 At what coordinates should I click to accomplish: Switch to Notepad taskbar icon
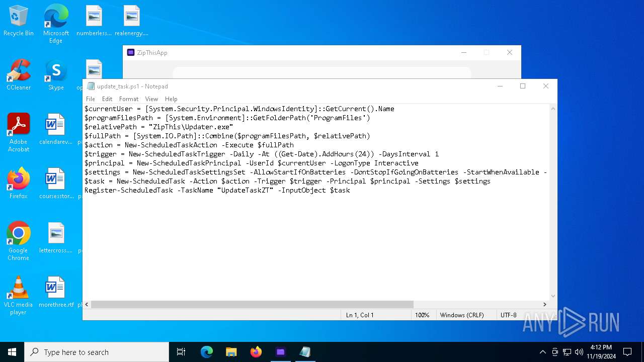pos(305,352)
